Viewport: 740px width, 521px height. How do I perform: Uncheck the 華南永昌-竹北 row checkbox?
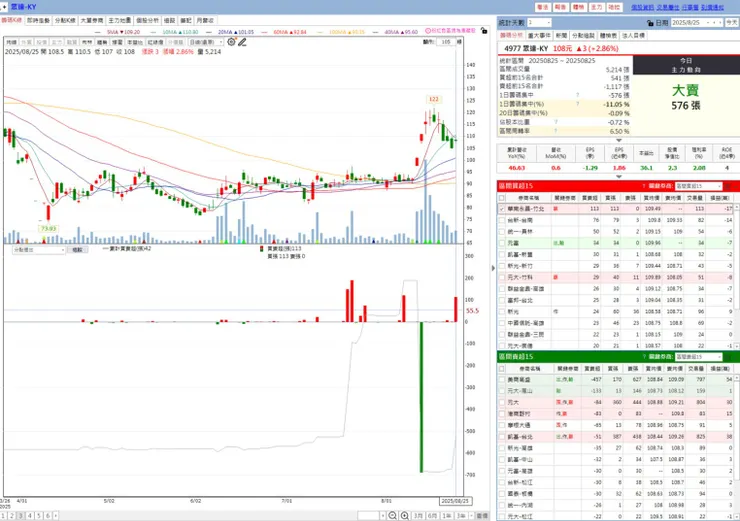pos(502,209)
